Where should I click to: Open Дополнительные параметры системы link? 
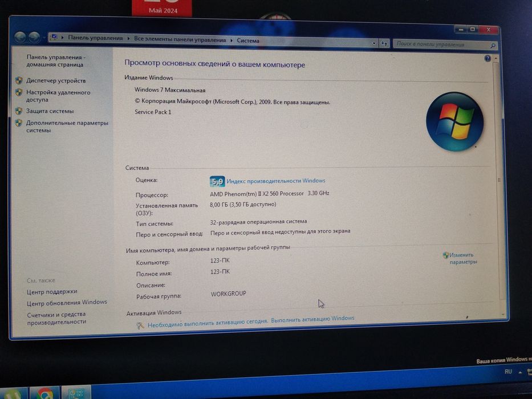click(67, 127)
